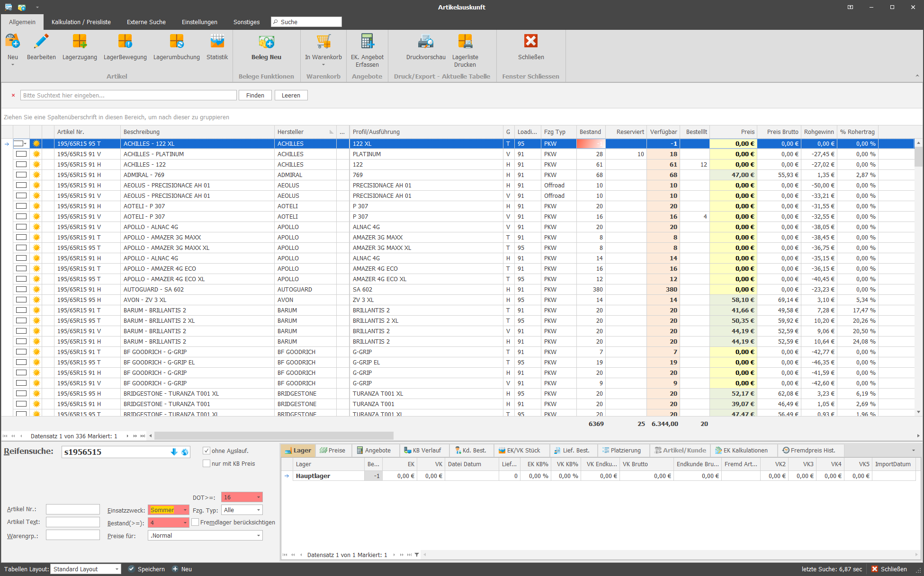Viewport: 924px width, 576px height.
Task: Tick the checkbox for ADMIRAL - 769 row
Action: tap(21, 175)
